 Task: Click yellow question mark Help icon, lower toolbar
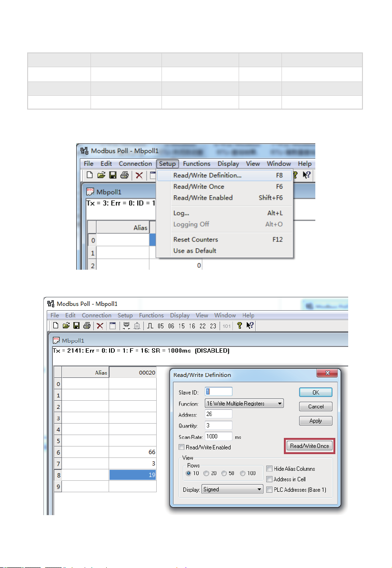[239, 325]
